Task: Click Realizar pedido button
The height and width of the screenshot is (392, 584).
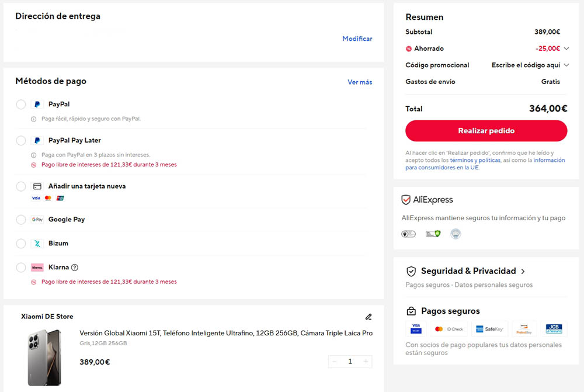Action: pyautogui.click(x=486, y=131)
